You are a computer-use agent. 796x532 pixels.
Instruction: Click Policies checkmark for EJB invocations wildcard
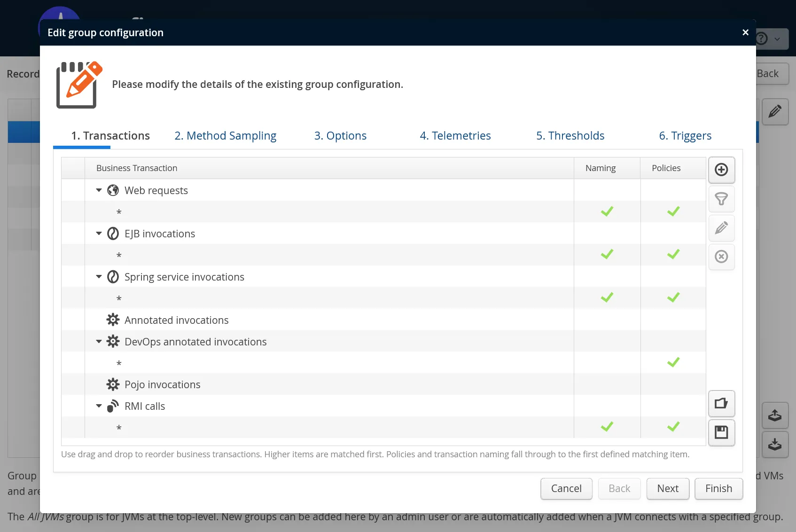[673, 254]
